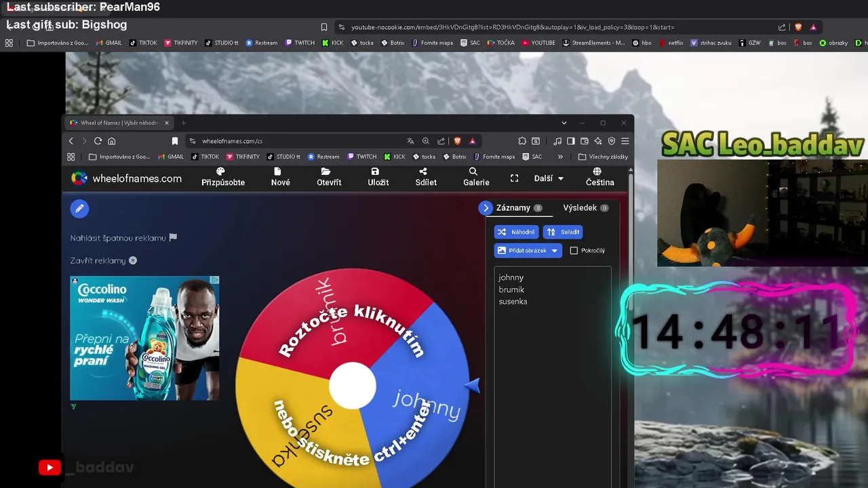Image resolution: width=868 pixels, height=488 pixels.
Task: Save the wheel with Uložit
Action: tap(378, 177)
